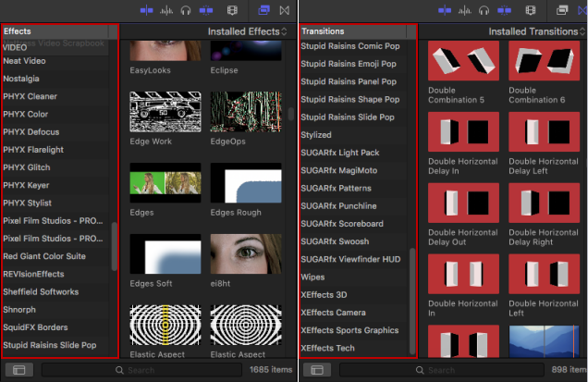Click highlighted bowtie icon in Transitions panel toolbar
The image size is (588, 382).
click(x=582, y=10)
